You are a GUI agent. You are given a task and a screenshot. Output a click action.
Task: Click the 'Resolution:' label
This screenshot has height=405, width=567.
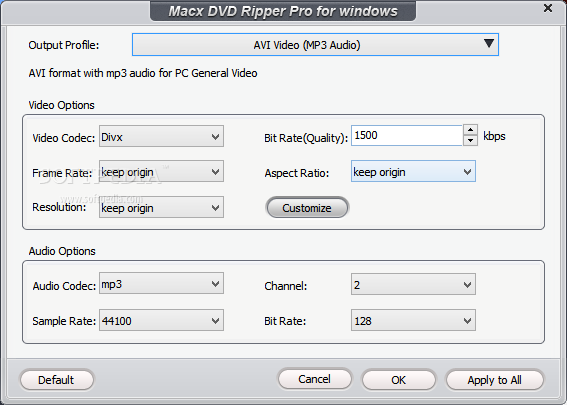59,207
